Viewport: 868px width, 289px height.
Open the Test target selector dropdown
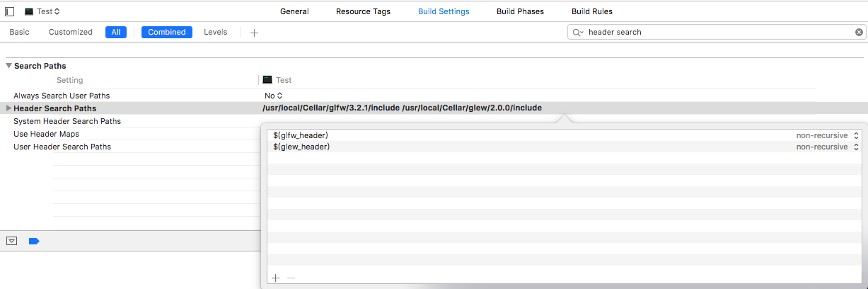tap(42, 11)
